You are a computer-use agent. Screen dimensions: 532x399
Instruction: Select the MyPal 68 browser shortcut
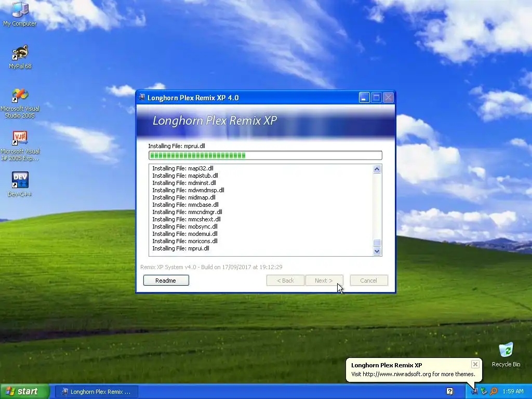(20, 57)
